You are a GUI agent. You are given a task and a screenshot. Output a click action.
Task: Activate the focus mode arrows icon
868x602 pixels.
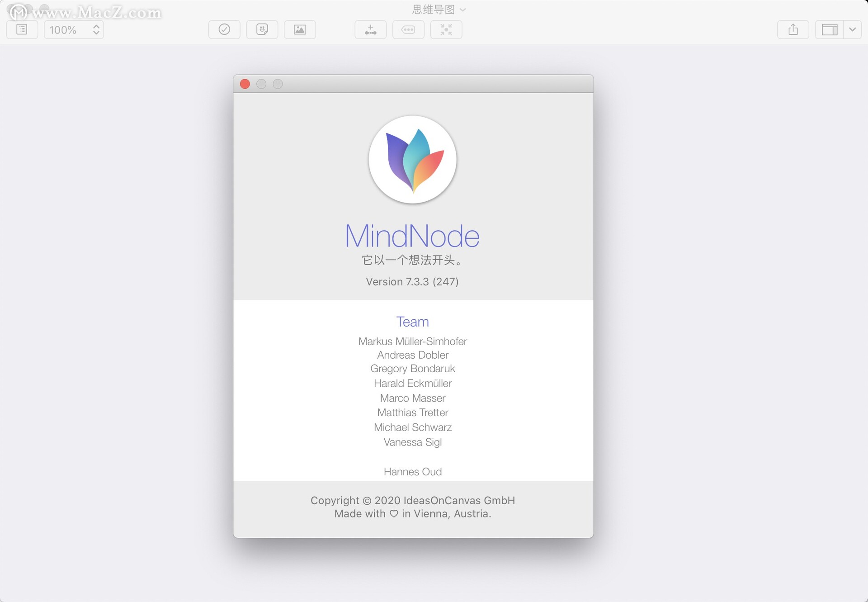(x=446, y=30)
